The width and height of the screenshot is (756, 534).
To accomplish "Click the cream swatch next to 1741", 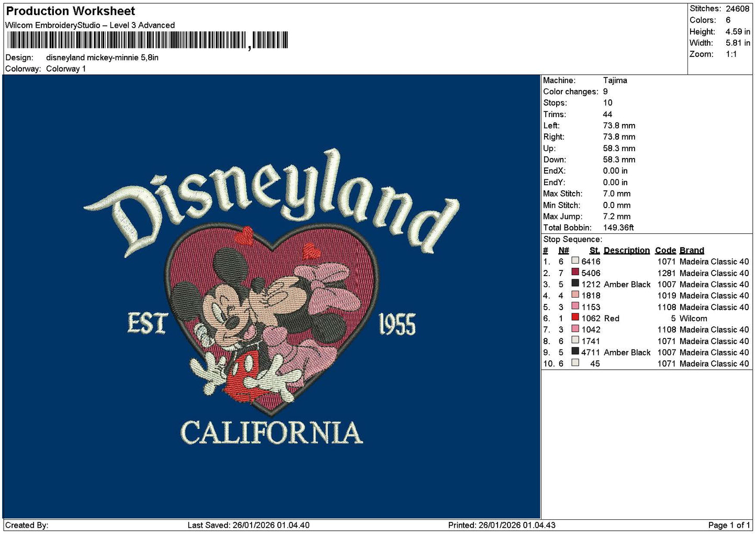I will pos(575,340).
